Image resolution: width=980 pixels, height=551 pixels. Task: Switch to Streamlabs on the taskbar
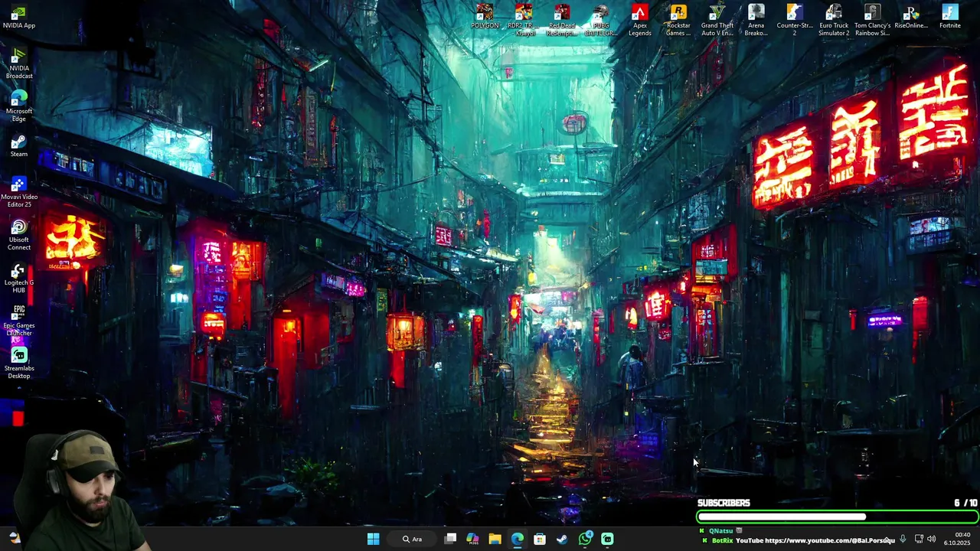point(607,539)
